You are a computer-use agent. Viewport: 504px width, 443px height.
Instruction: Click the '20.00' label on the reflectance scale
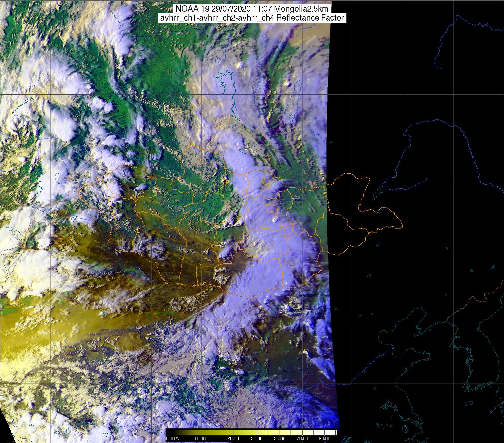pos(233,439)
